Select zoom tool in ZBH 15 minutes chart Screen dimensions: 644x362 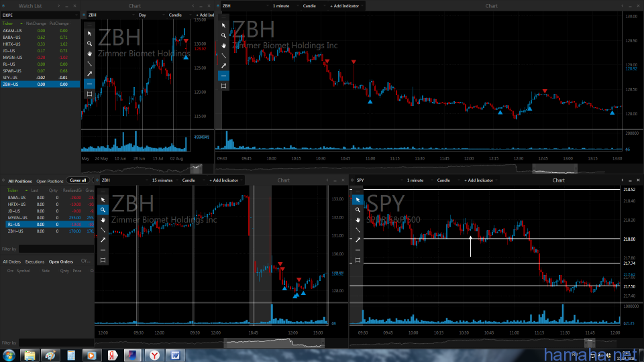[x=103, y=210]
